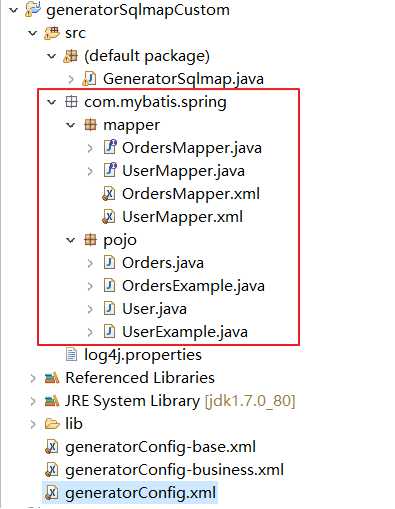Click the pojo package icon
Screen dimensions: 395x509
click(90, 240)
